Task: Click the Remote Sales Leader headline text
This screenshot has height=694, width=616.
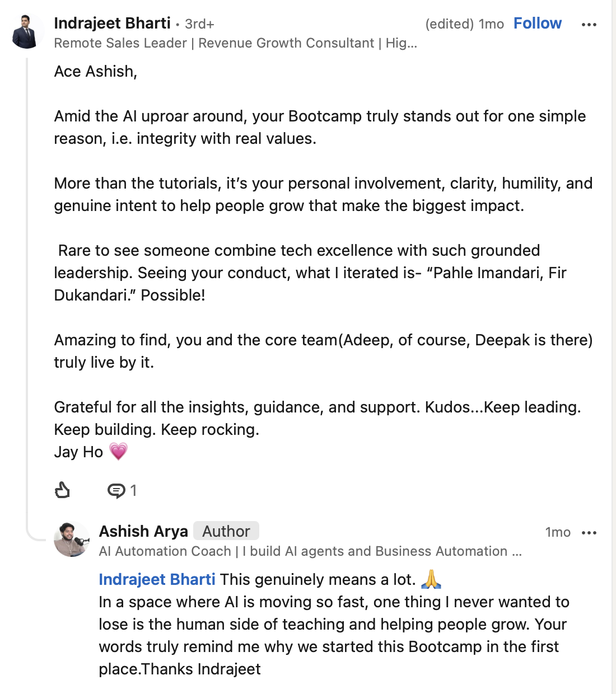Action: click(235, 43)
